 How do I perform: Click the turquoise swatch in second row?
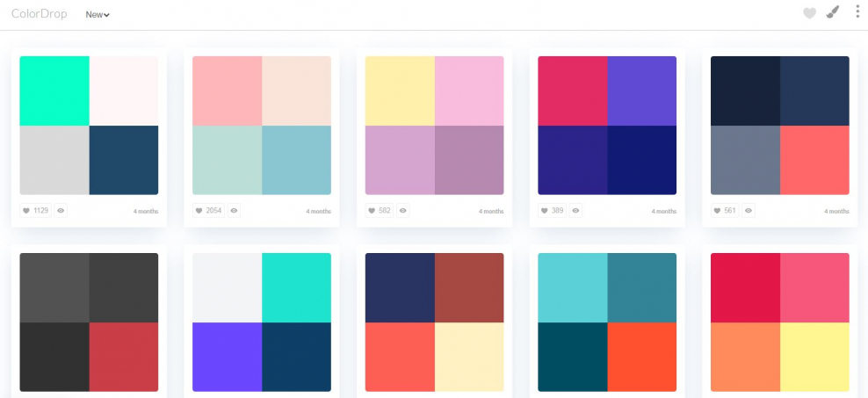[x=296, y=287]
